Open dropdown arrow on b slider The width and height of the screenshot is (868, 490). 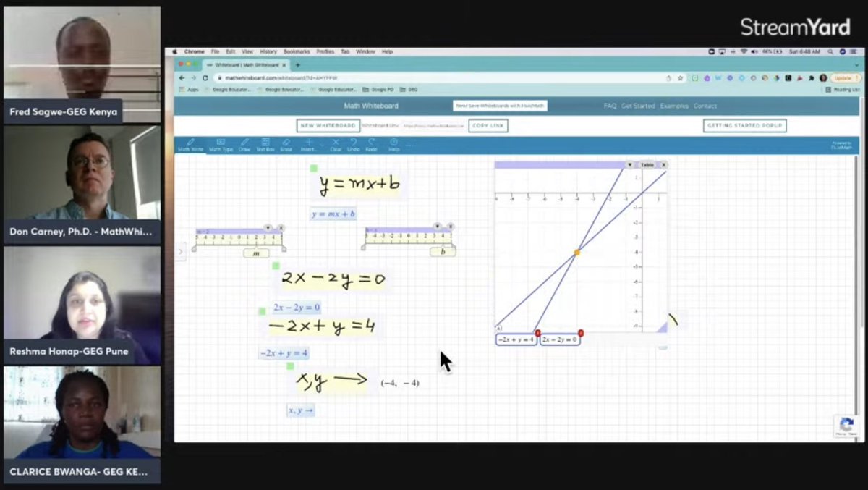(x=438, y=227)
